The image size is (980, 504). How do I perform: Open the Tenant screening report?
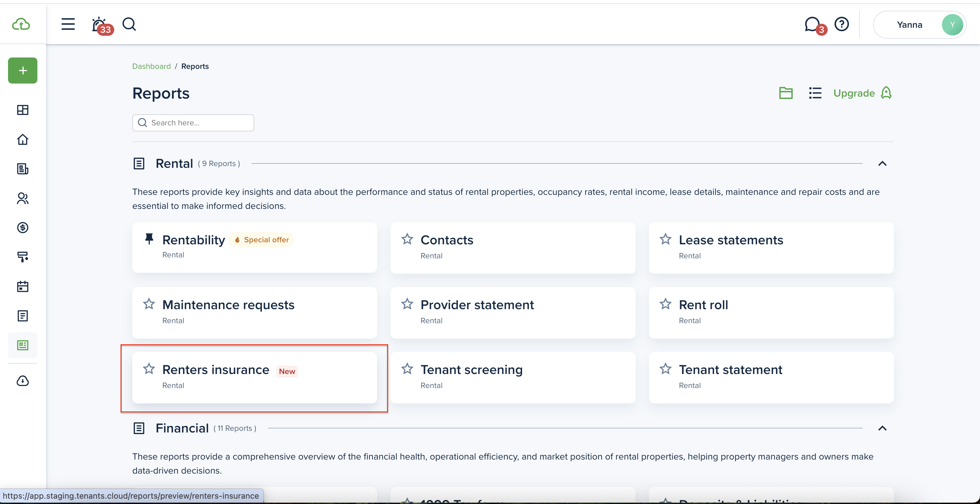tap(513, 377)
